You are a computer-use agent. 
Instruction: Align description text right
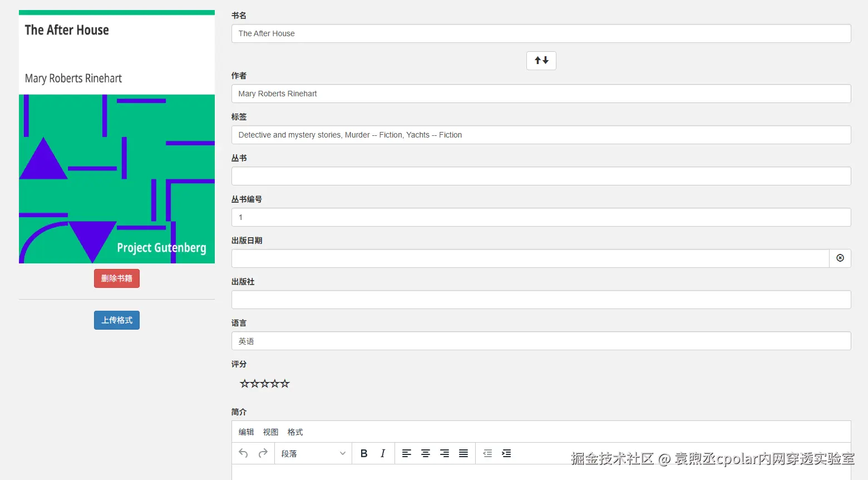[x=445, y=453]
